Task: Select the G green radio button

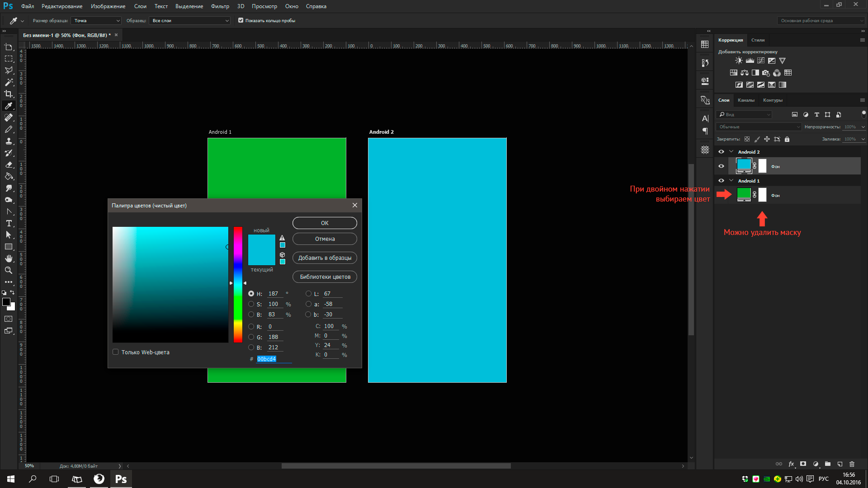Action: 251,337
